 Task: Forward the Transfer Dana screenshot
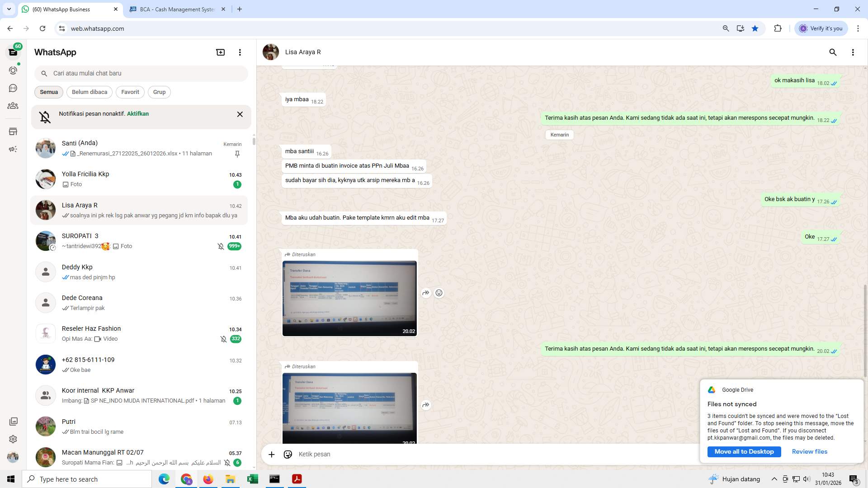pyautogui.click(x=425, y=292)
